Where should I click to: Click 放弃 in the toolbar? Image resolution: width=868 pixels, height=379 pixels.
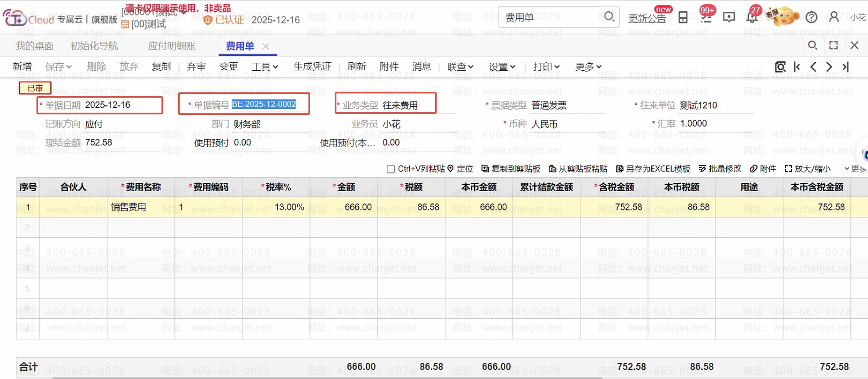click(129, 67)
